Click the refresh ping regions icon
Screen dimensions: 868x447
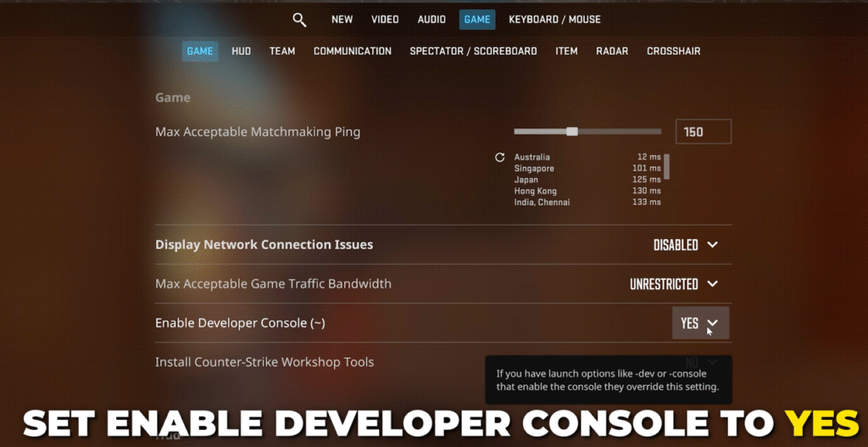pos(500,158)
